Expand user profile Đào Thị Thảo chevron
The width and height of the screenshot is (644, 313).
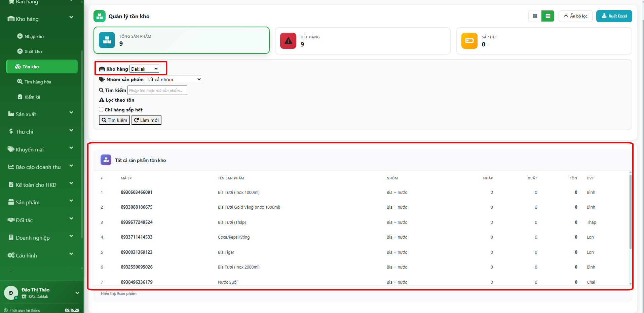click(77, 293)
